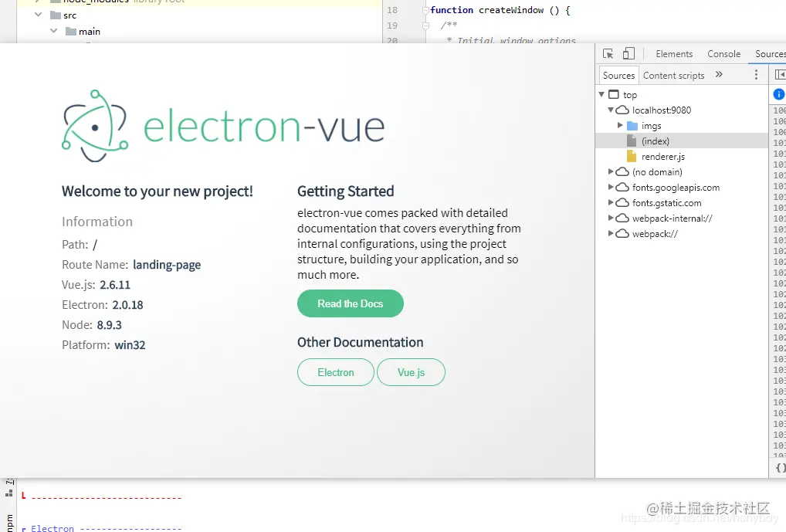Collapse the main folder in project tree
Screen dimensions: 786x532
click(x=53, y=31)
